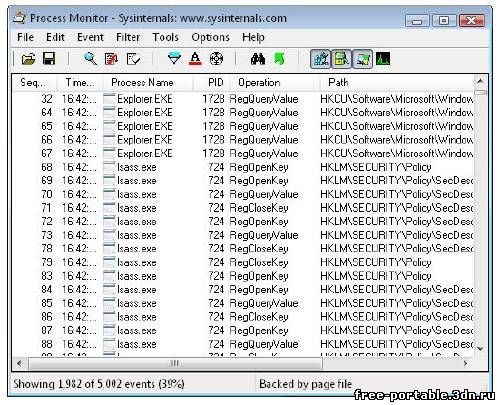Click the lsass.exe process icon in row 79
500x405 pixels.
(109, 262)
